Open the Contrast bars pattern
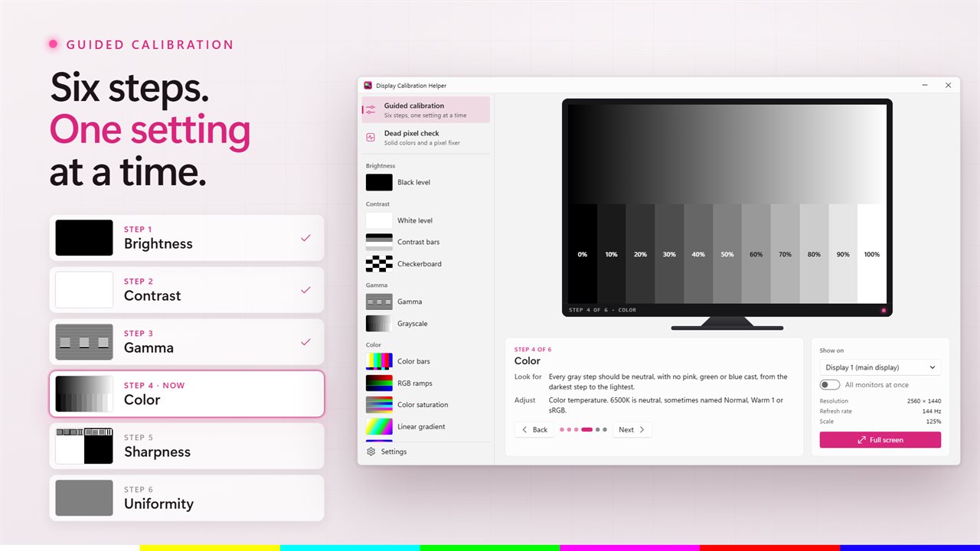The width and height of the screenshot is (980, 551). (x=426, y=242)
